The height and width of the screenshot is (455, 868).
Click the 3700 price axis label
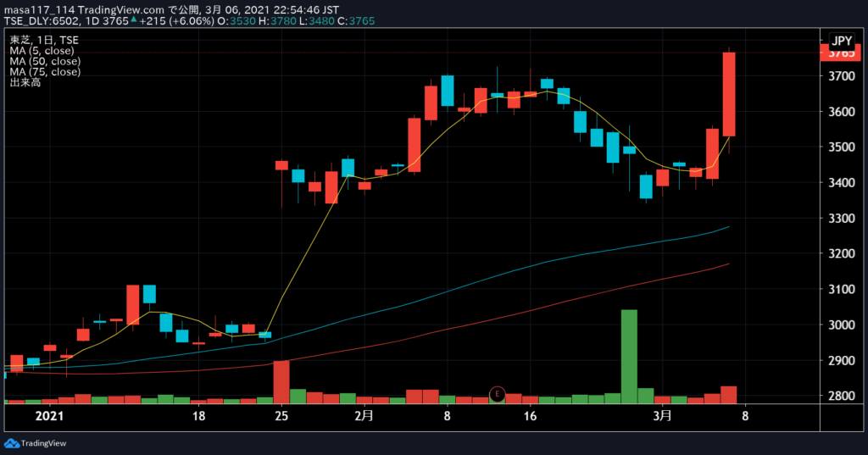tap(841, 76)
